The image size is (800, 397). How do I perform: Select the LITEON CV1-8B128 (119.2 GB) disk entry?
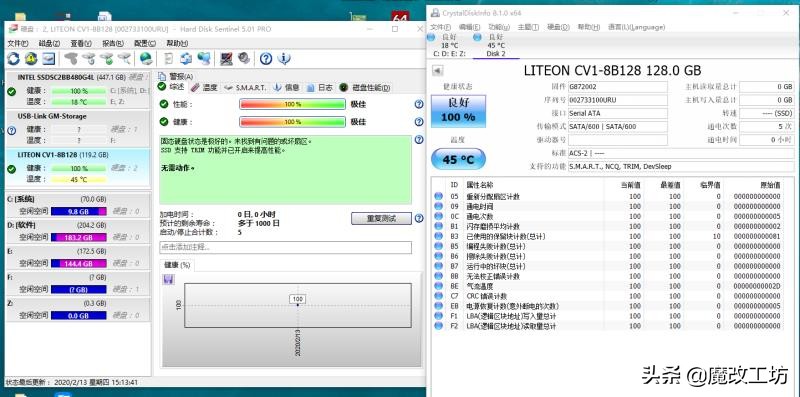(78, 167)
